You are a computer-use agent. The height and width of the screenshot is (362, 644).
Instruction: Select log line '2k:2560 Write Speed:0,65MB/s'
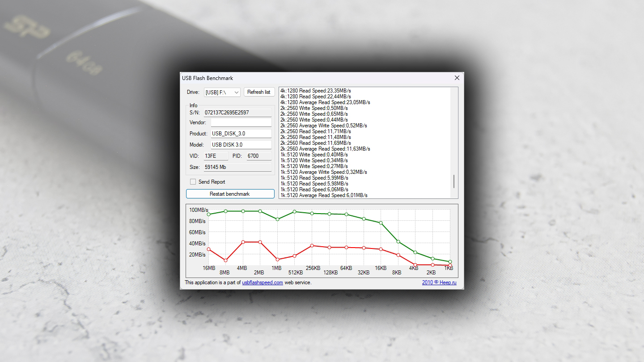pyautogui.click(x=314, y=114)
